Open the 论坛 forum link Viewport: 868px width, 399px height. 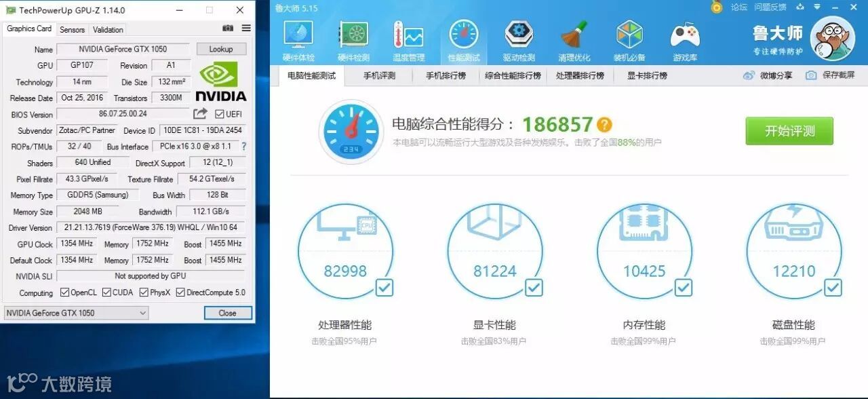coord(738,7)
